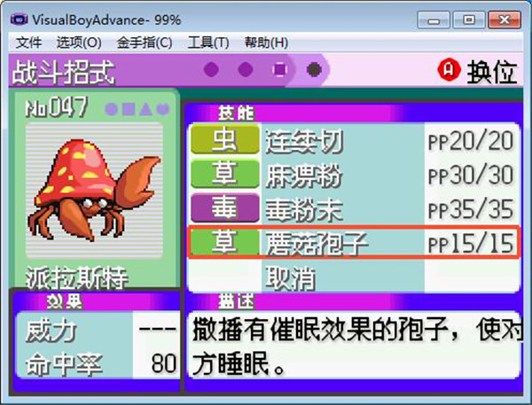The height and width of the screenshot is (405, 532).
Task: Click the heart marking icon beside No047
Action: [x=163, y=109]
